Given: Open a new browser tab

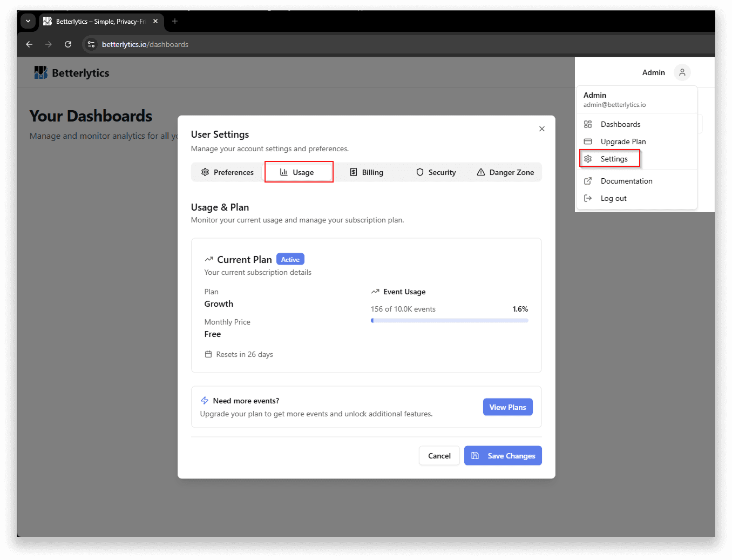Looking at the screenshot, I should click(x=174, y=22).
